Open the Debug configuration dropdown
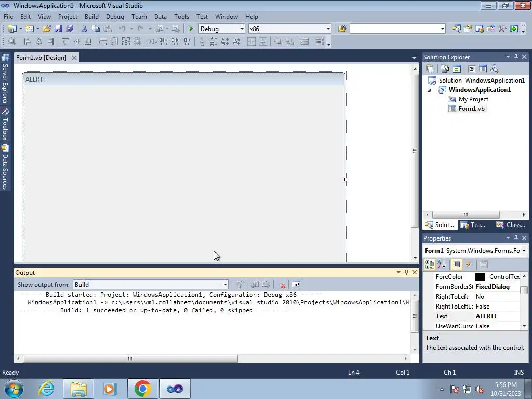 pos(242,29)
